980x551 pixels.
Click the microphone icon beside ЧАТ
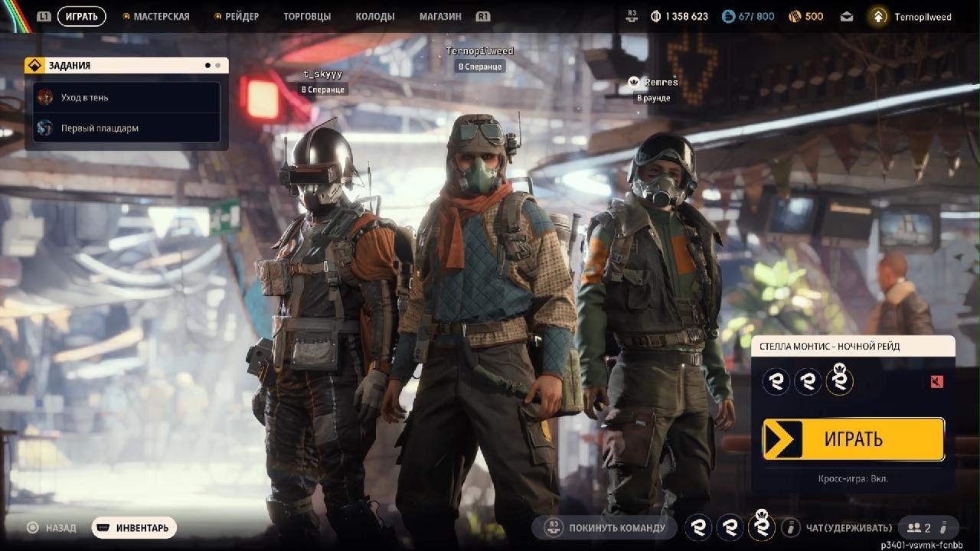pos(790,527)
